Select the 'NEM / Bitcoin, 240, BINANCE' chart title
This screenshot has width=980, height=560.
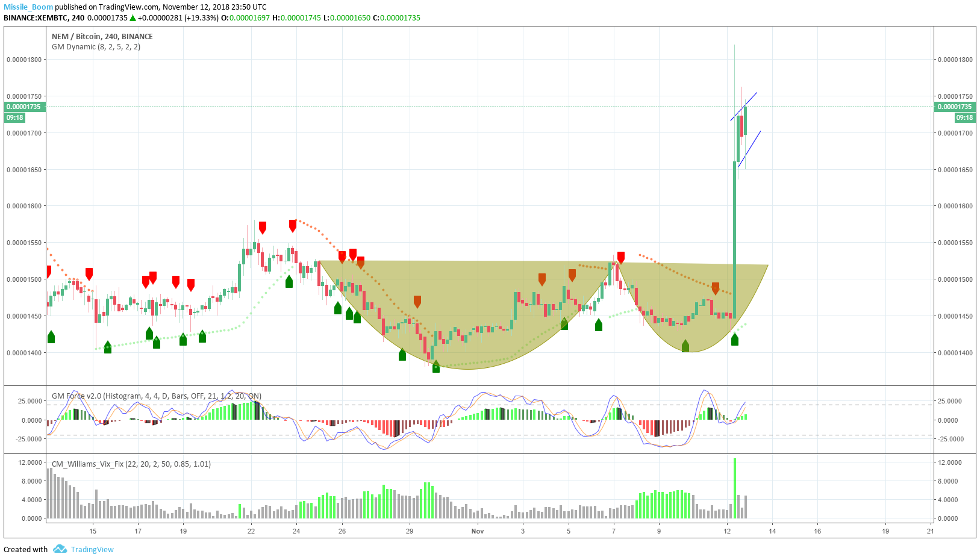tap(102, 37)
